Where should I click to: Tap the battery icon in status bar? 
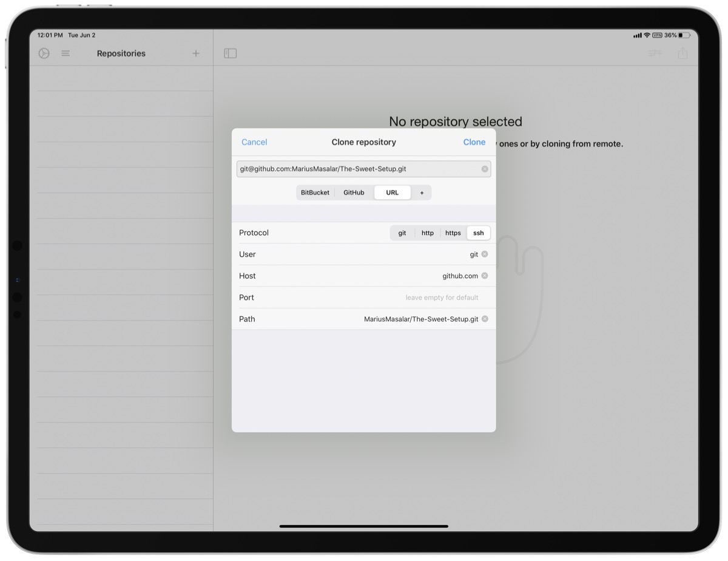684,35
